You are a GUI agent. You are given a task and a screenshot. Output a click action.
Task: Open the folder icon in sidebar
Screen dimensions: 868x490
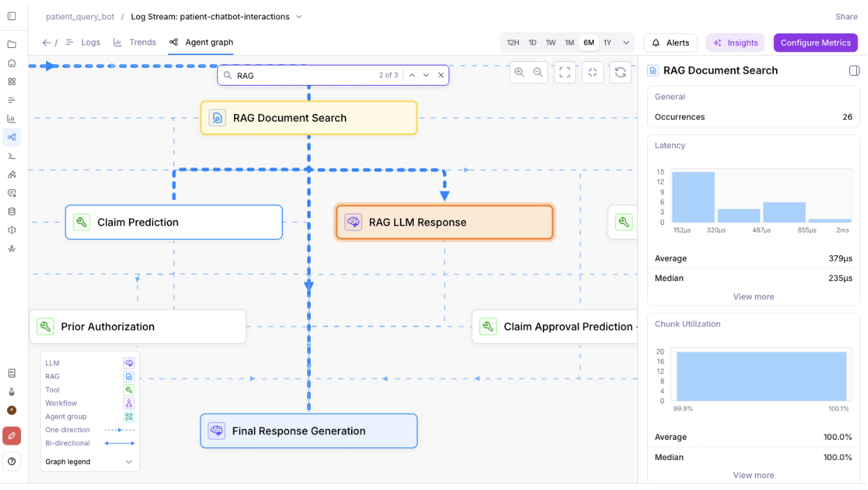12,45
